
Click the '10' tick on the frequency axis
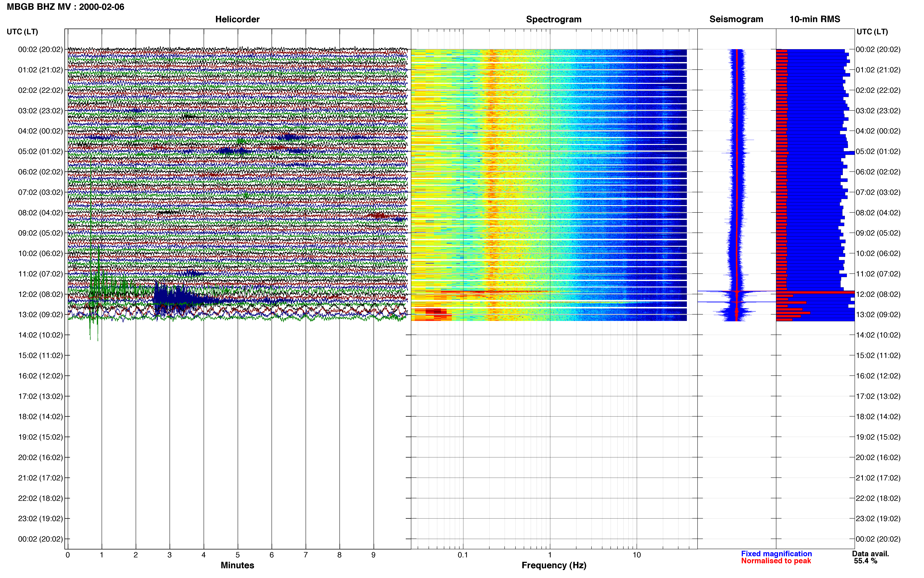click(637, 555)
